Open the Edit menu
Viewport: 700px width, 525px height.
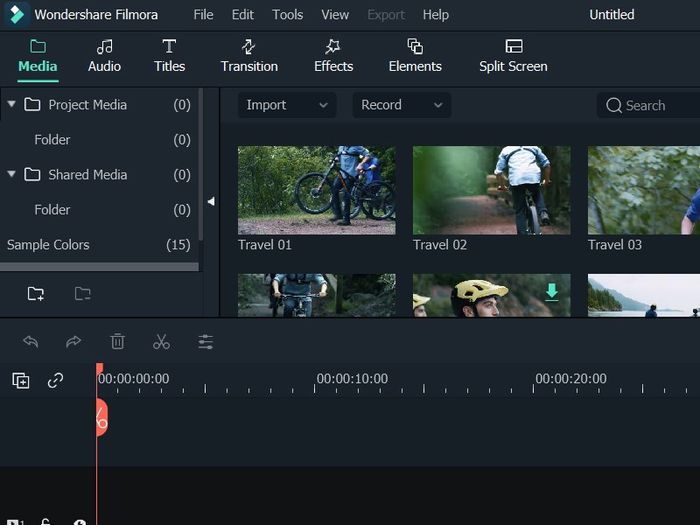(x=242, y=15)
